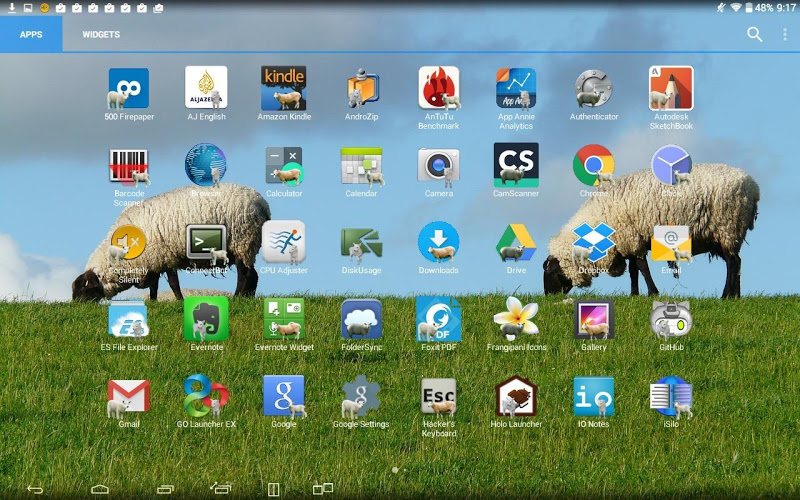Tap the battery status indicator
Screen dimensions: 800x500
(x=748, y=8)
